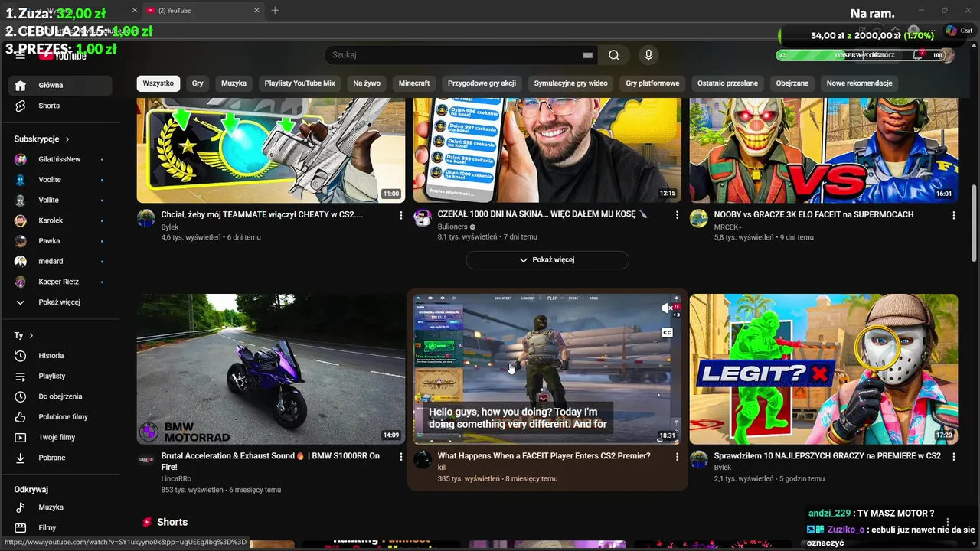Open Playlisty in the sidebar
Viewport: 980px width, 551px height.
[x=60, y=377]
